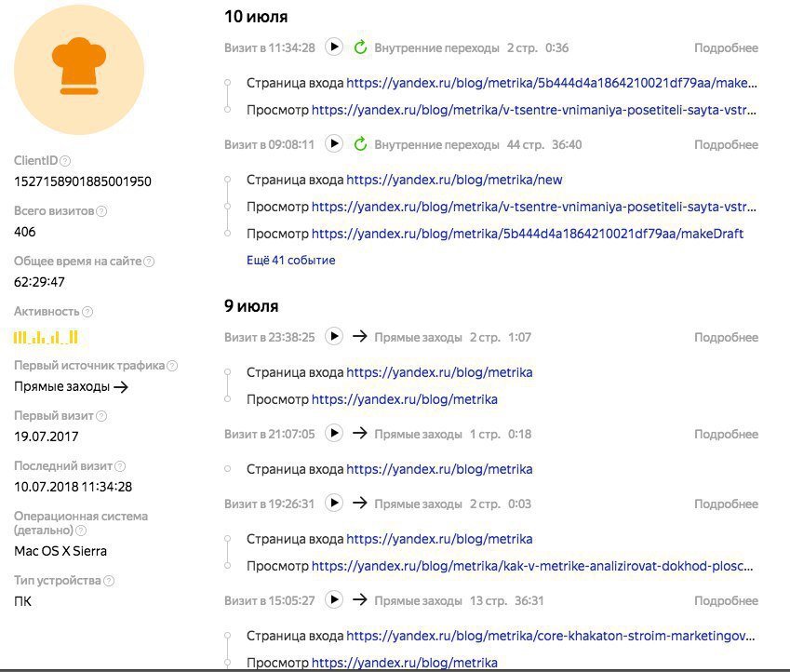Open the help icon next to Тип устройства
This screenshot has height=672, width=790.
click(108, 581)
